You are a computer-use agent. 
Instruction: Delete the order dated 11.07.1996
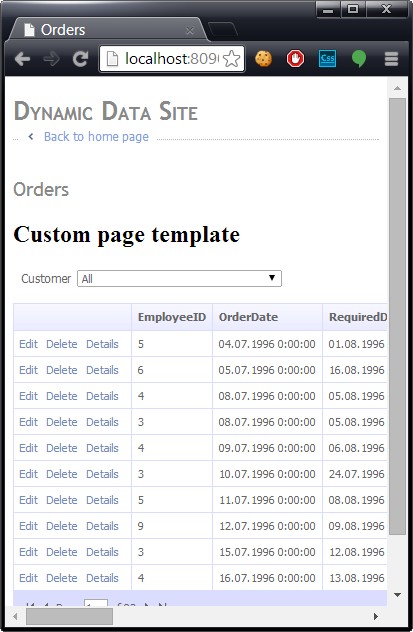point(62,500)
